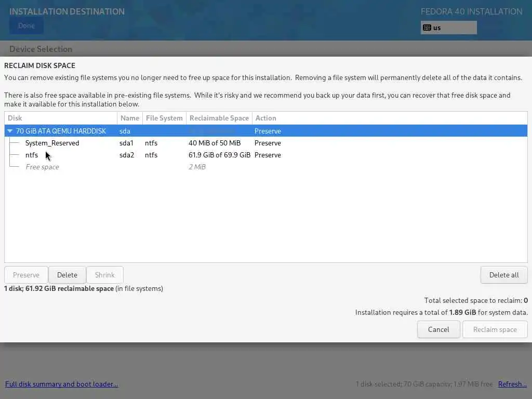Image resolution: width=532 pixels, height=399 pixels.
Task: Cancel the reclaim disk space dialog
Action: pyautogui.click(x=438, y=329)
